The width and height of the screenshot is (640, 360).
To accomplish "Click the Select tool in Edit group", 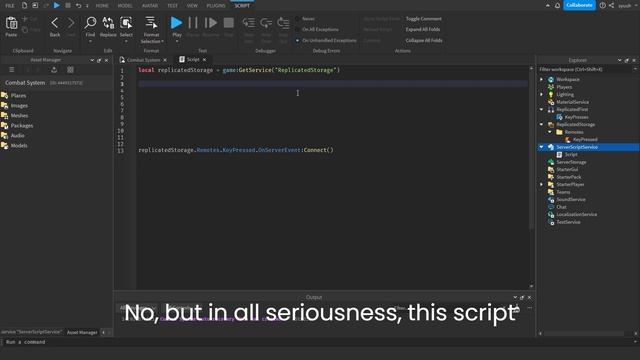I will coord(126,23).
